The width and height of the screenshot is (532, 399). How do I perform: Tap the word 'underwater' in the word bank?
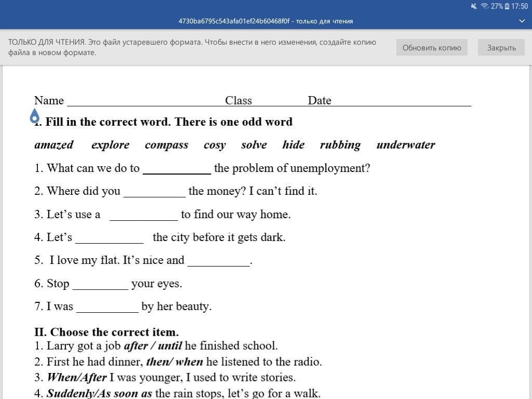405,145
